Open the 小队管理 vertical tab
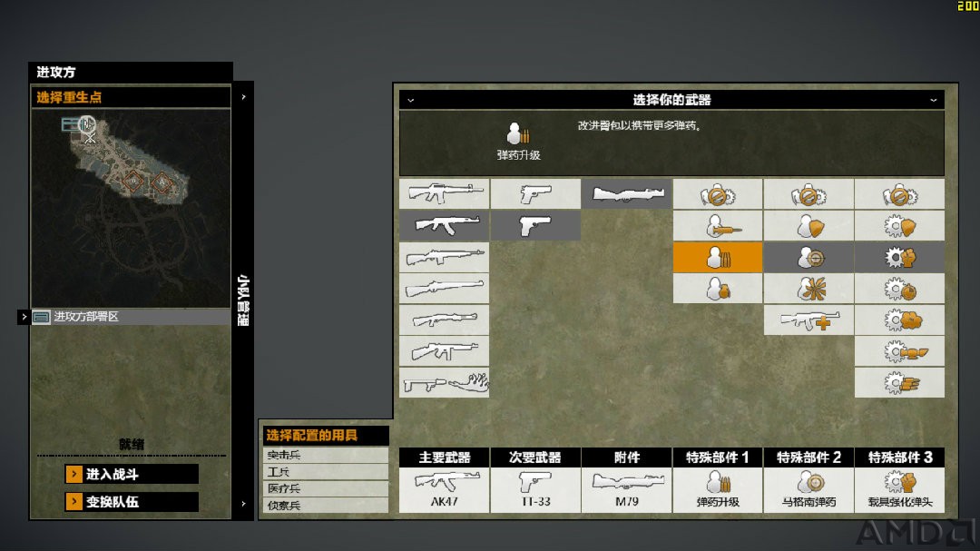Screen dimensions: 980x551 [x=244, y=300]
